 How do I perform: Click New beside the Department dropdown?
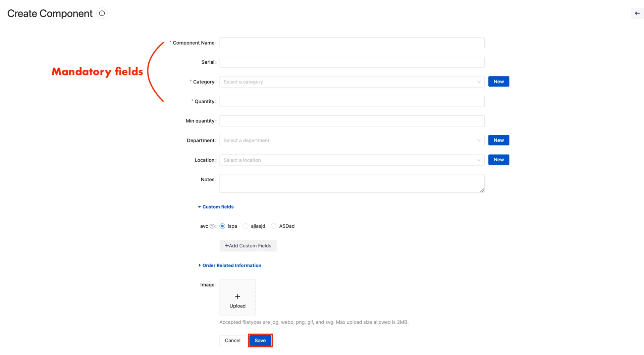[498, 140]
